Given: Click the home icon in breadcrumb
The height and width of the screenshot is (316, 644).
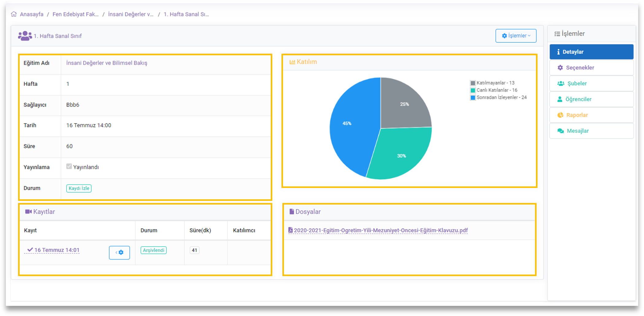Looking at the screenshot, I should point(14,14).
